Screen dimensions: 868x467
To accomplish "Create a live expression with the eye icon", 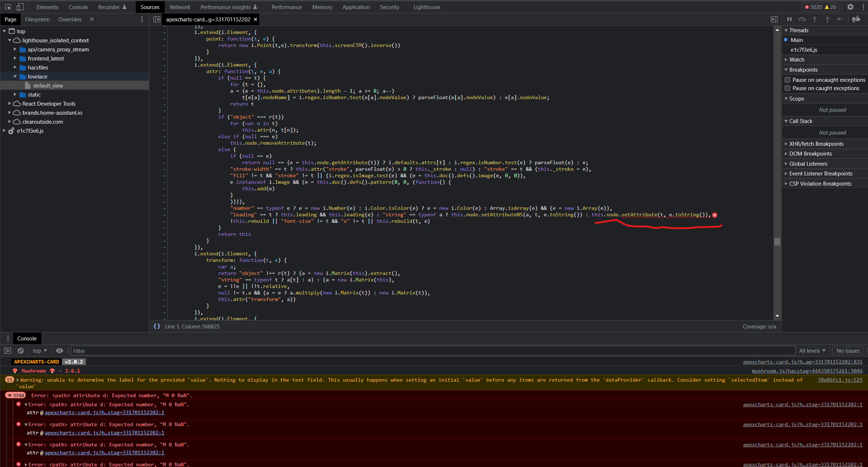I will pyautogui.click(x=59, y=351).
